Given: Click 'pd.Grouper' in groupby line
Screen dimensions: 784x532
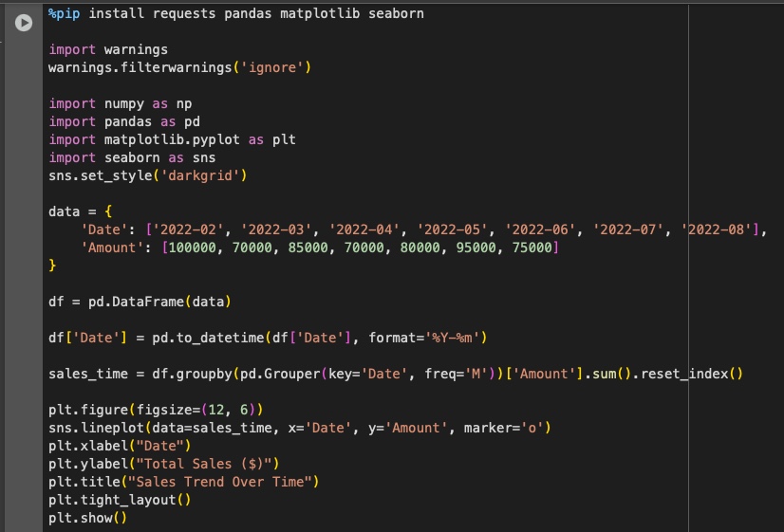Looking at the screenshot, I should point(280,374).
